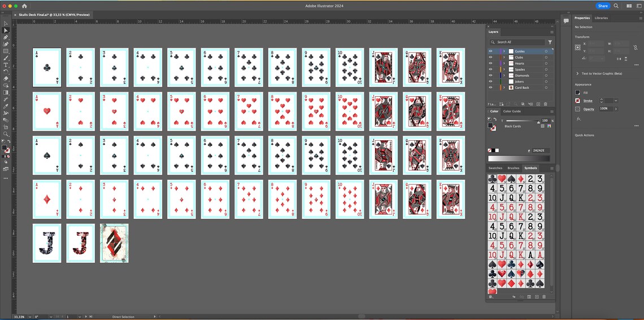Expand the Clubs layer

(x=504, y=58)
